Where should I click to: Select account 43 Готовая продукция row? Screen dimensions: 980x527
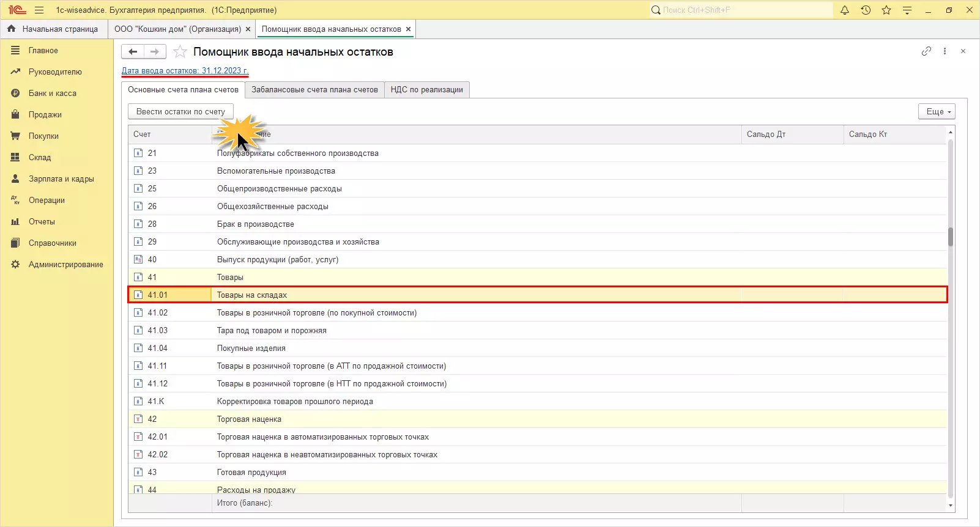click(537, 473)
